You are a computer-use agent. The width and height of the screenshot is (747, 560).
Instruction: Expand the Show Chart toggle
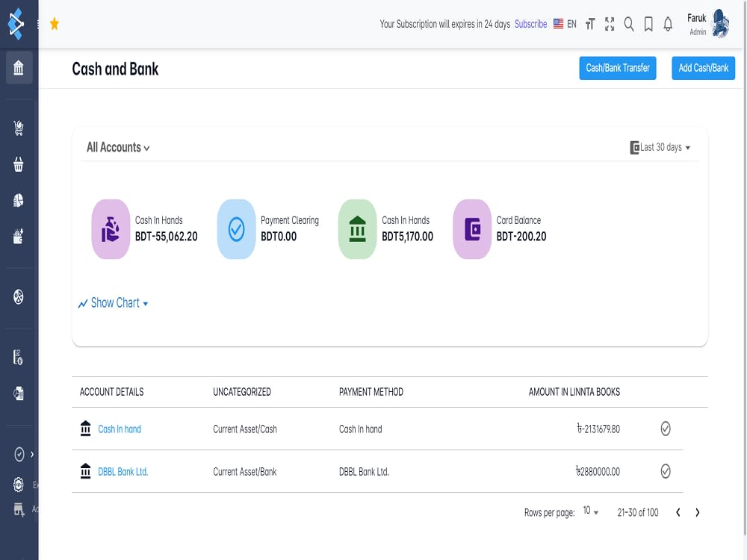click(114, 303)
